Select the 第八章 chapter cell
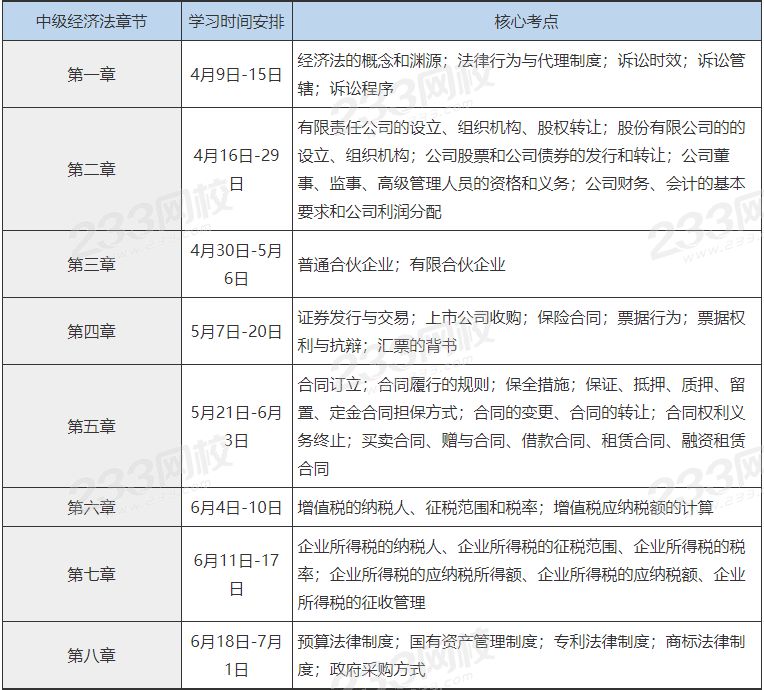Image resolution: width=764 pixels, height=690 pixels. [x=91, y=655]
